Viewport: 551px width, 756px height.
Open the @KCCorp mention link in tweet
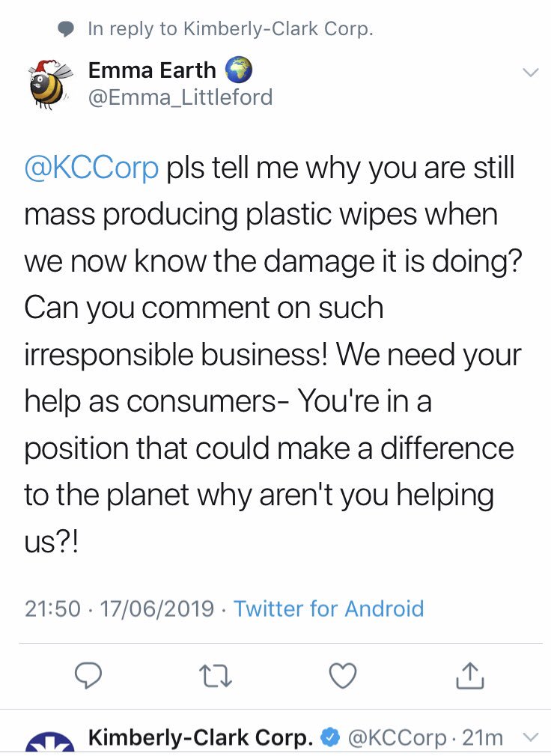(92, 168)
